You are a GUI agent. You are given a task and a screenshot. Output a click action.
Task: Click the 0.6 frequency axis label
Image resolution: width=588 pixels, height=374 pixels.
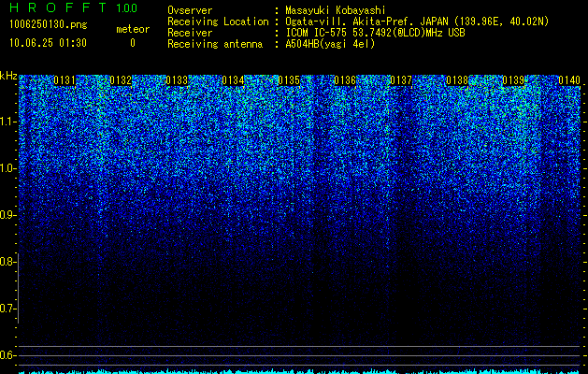click(7, 355)
